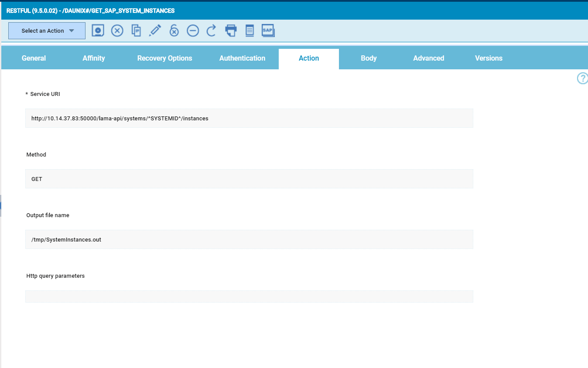Click the padlock with X icon
The height and width of the screenshot is (368, 588).
click(174, 31)
